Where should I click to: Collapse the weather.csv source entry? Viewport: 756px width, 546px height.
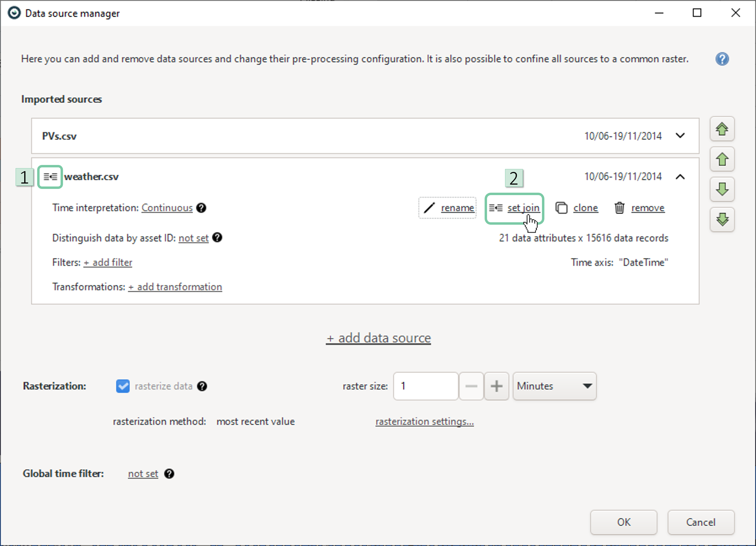(x=680, y=177)
